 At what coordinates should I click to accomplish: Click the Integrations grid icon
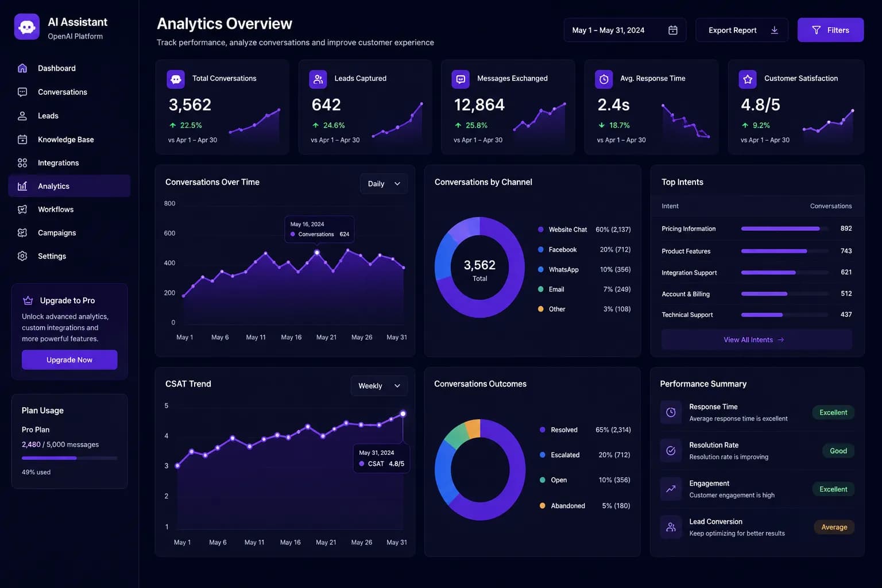point(22,163)
